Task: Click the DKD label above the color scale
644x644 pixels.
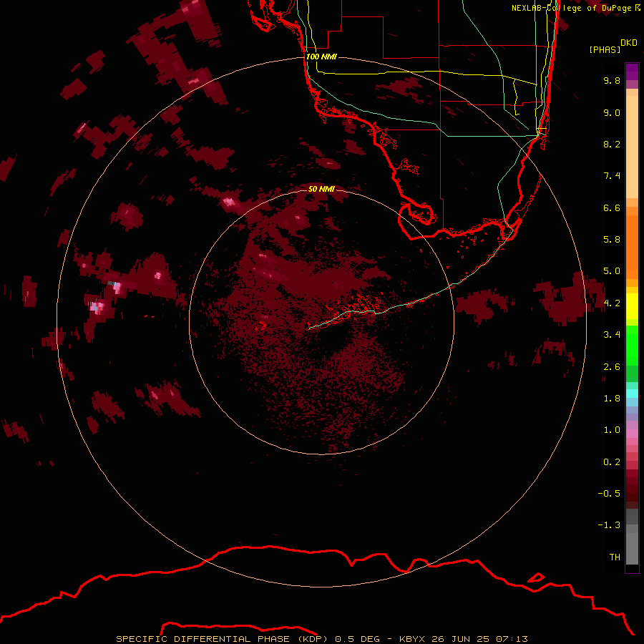Action: (629, 43)
